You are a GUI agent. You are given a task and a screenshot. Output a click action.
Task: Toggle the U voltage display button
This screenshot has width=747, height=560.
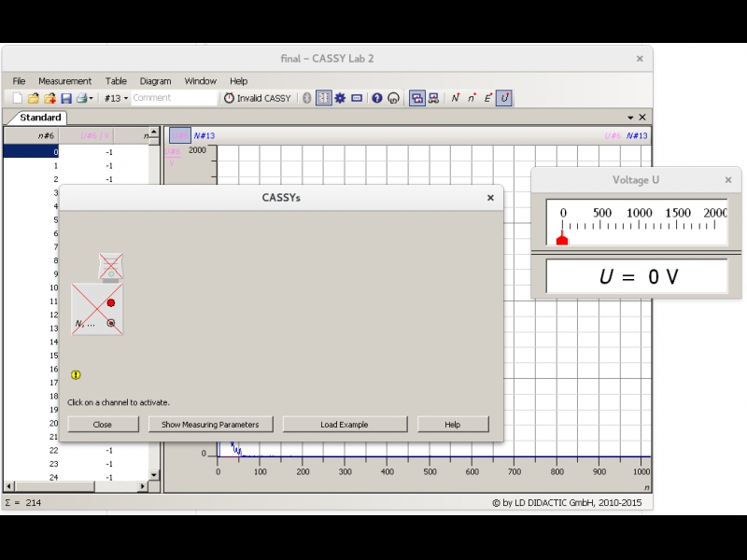click(504, 98)
